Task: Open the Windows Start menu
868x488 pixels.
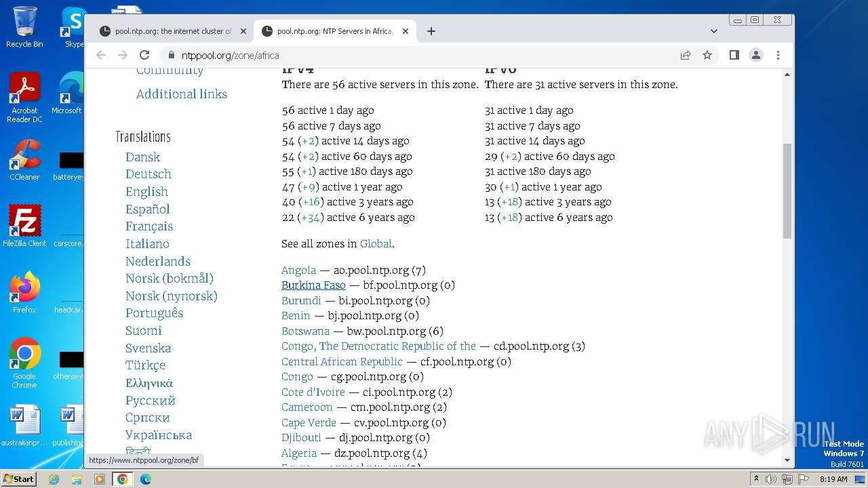Action: pos(18,479)
